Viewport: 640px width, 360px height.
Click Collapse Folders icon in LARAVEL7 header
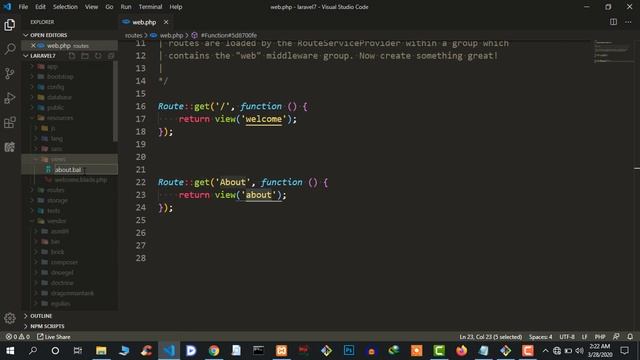pos(111,56)
